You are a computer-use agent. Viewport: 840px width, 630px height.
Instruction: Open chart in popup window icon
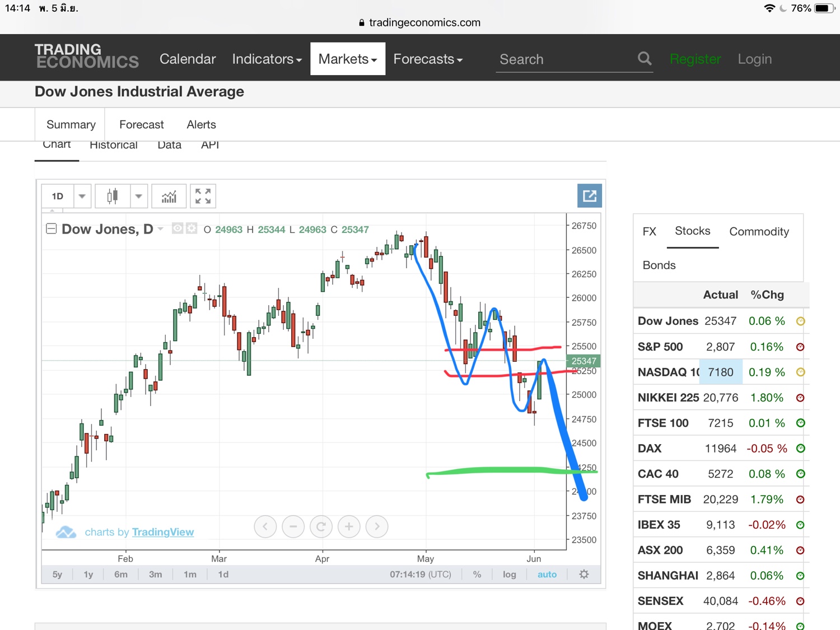coord(590,196)
